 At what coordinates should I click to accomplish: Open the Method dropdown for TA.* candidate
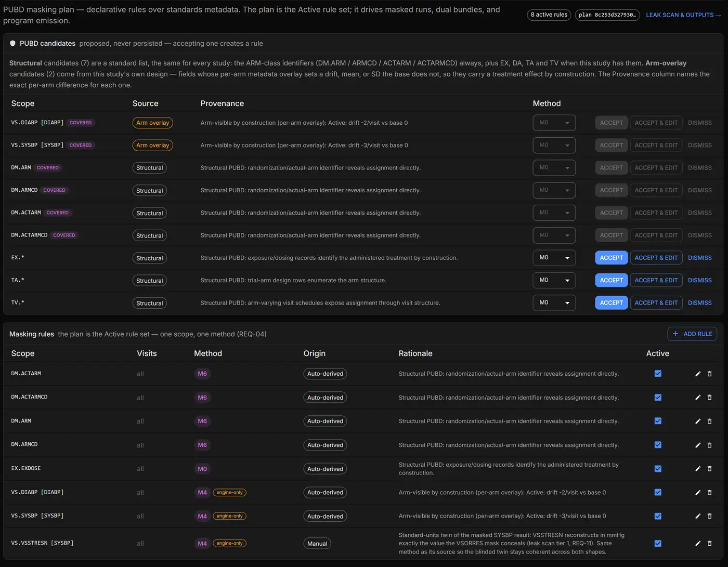(554, 280)
